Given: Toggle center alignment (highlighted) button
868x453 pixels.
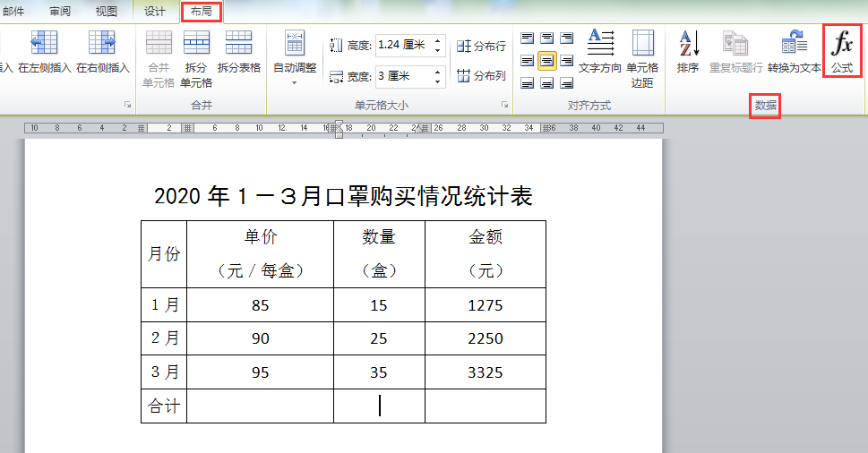Looking at the screenshot, I should pyautogui.click(x=547, y=60).
